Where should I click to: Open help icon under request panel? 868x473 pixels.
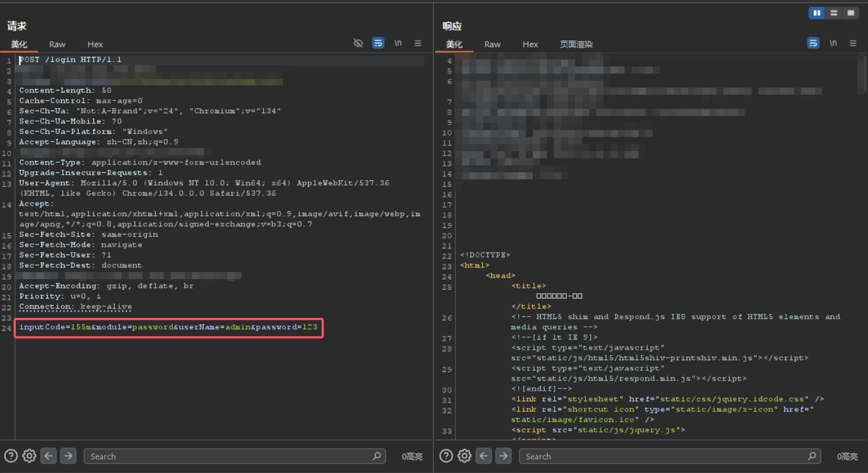coord(11,456)
